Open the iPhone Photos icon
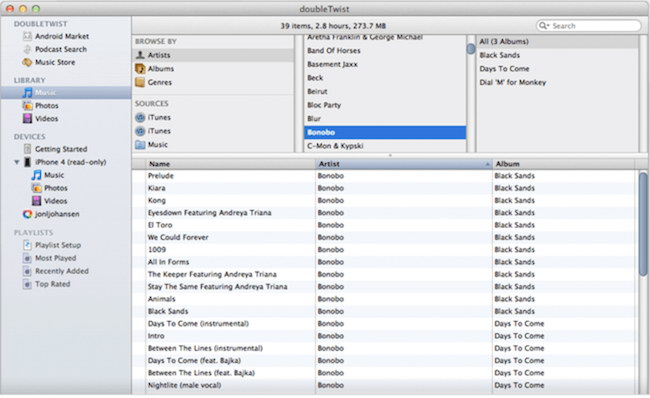This screenshot has width=650, height=398. click(x=36, y=188)
